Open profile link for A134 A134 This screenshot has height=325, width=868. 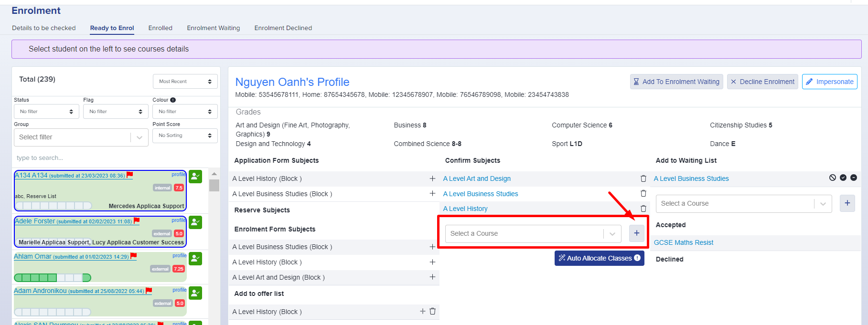pyautogui.click(x=179, y=175)
